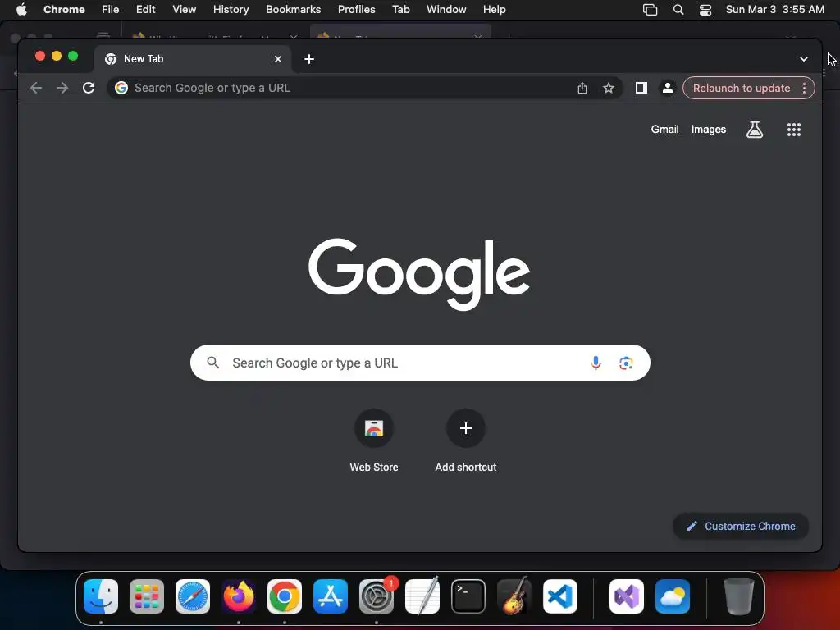Search by image with Google Lens icon
The width and height of the screenshot is (840, 630).
pyautogui.click(x=626, y=363)
